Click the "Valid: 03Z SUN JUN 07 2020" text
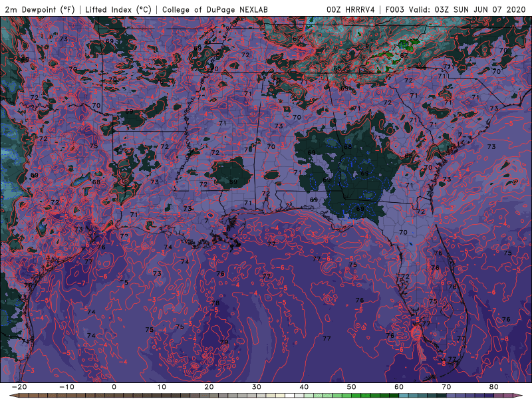Viewport: 532px width, 399px height. (467, 9)
